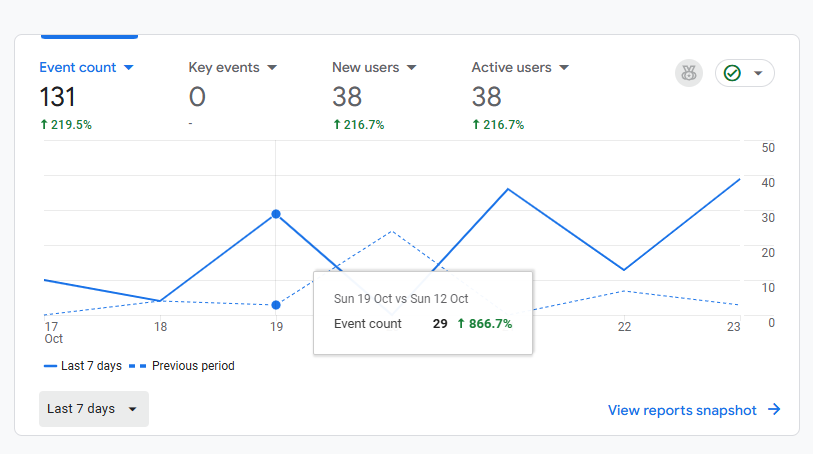Click the y-axis label 50

click(768, 148)
